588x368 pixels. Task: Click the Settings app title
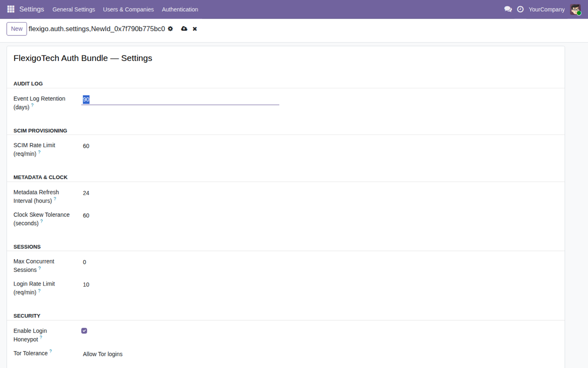click(32, 9)
